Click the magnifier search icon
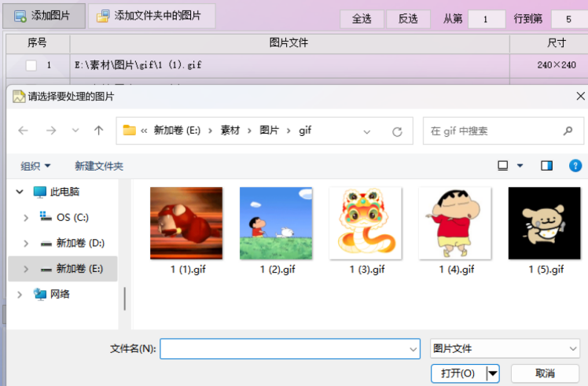588x386 pixels. (x=568, y=131)
